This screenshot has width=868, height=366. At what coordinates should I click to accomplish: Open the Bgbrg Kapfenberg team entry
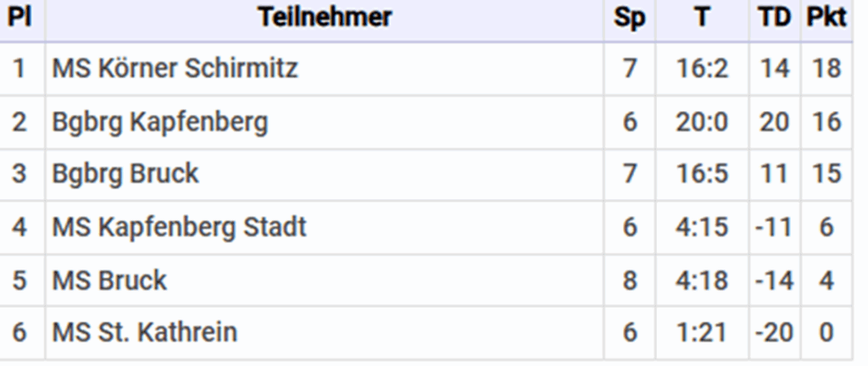click(160, 122)
